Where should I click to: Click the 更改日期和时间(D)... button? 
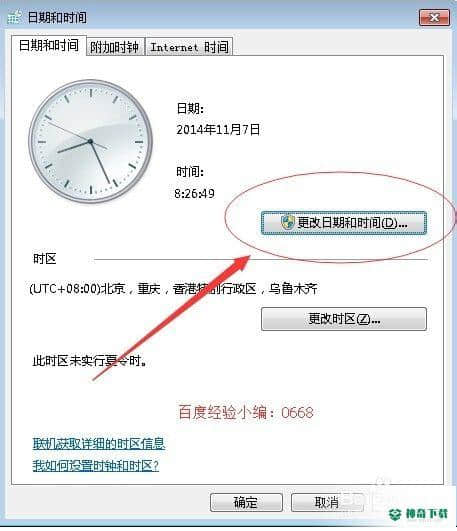pyautogui.click(x=344, y=223)
